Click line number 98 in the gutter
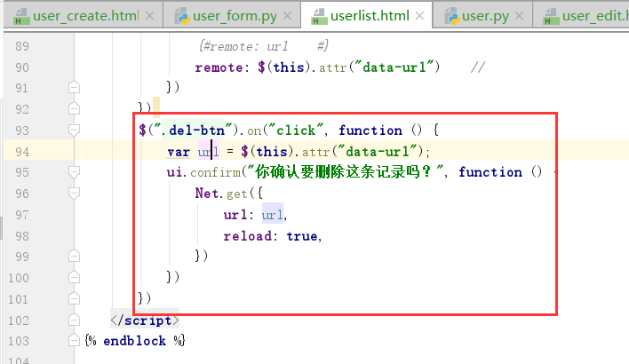The width and height of the screenshot is (629, 364). [x=22, y=236]
